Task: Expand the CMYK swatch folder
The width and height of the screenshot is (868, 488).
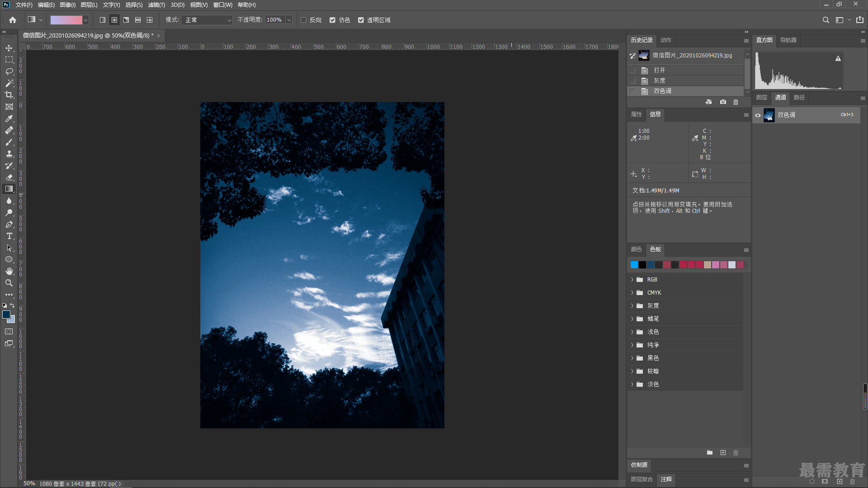Action: pyautogui.click(x=632, y=293)
